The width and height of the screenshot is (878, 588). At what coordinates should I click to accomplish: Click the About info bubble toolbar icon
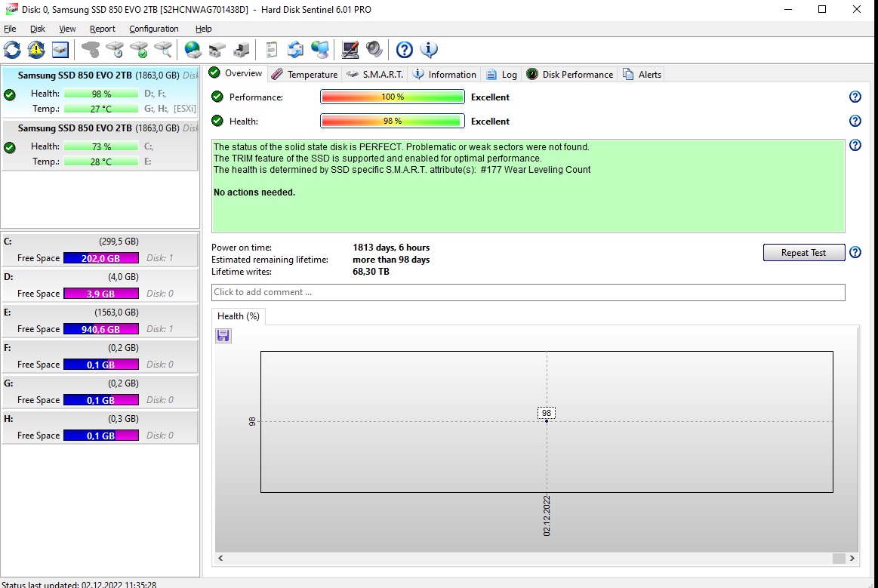429,50
